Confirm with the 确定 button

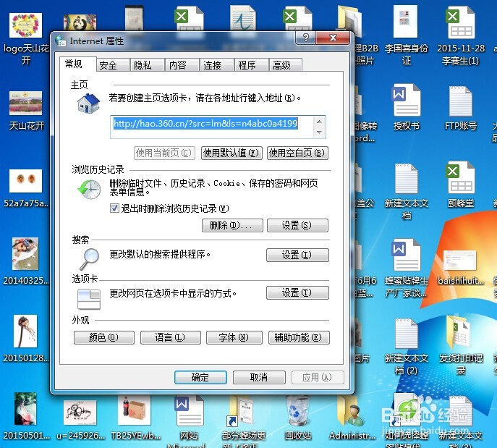click(200, 377)
